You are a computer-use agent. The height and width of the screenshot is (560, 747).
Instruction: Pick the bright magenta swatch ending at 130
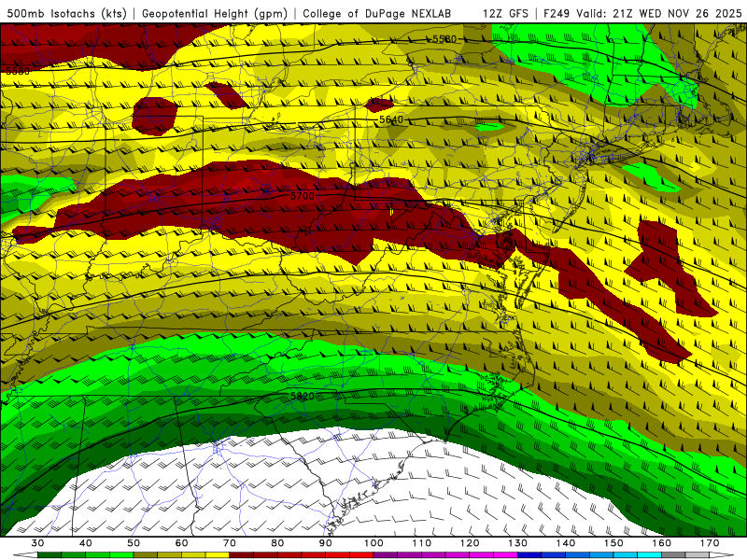[x=505, y=554]
